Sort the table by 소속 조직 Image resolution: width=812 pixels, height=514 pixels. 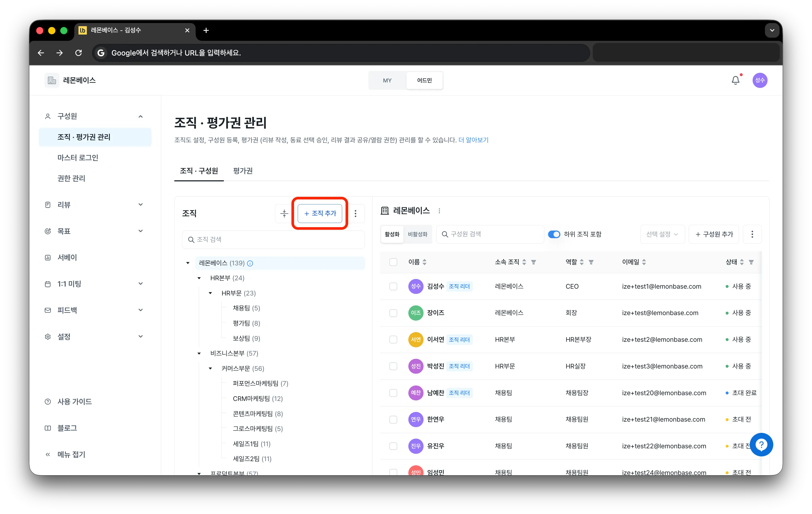coord(524,262)
